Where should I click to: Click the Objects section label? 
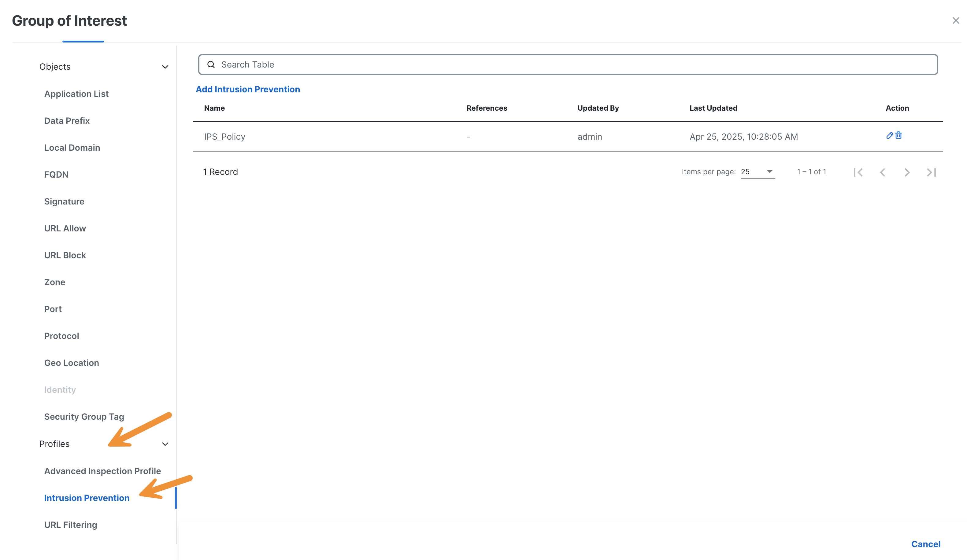pos(55,67)
